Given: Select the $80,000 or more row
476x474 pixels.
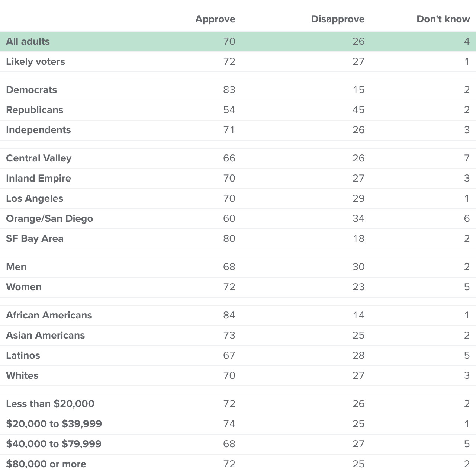Looking at the screenshot, I should coord(238,464).
